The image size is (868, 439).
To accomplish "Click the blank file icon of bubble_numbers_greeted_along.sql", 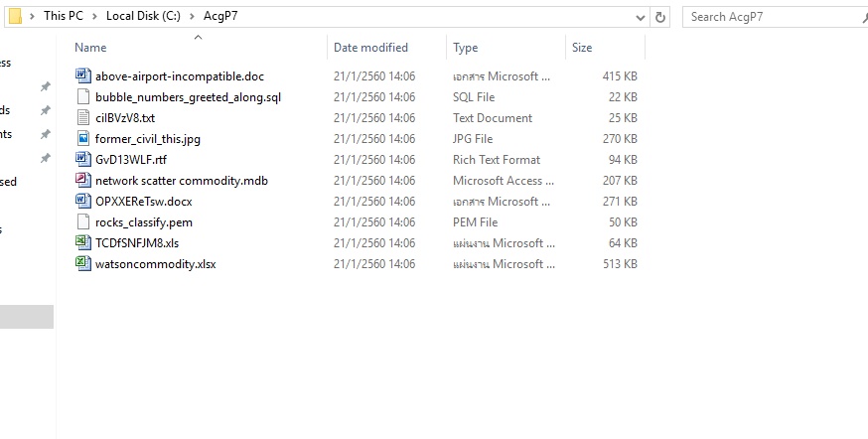I will (83, 96).
